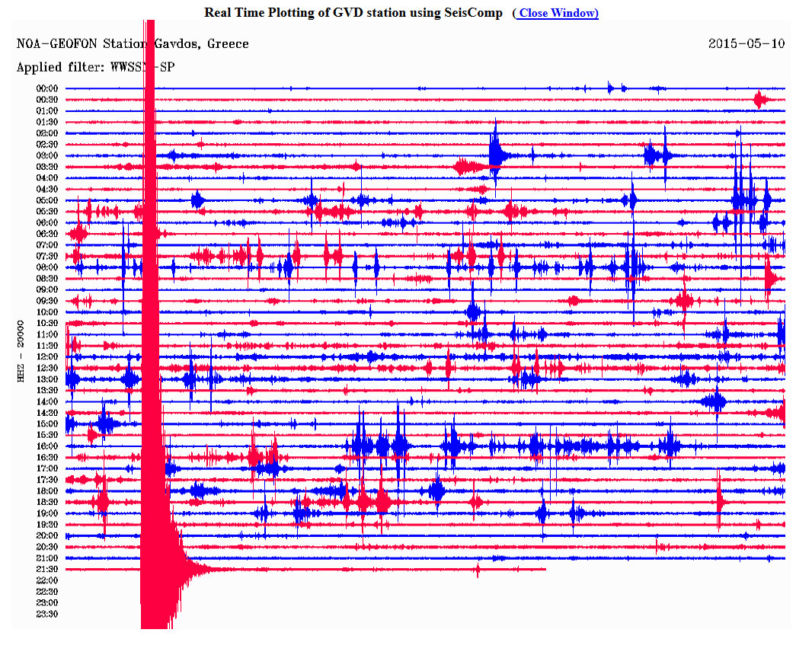812x655 pixels.
Task: Select the 14:30 time label
Action: (x=47, y=412)
